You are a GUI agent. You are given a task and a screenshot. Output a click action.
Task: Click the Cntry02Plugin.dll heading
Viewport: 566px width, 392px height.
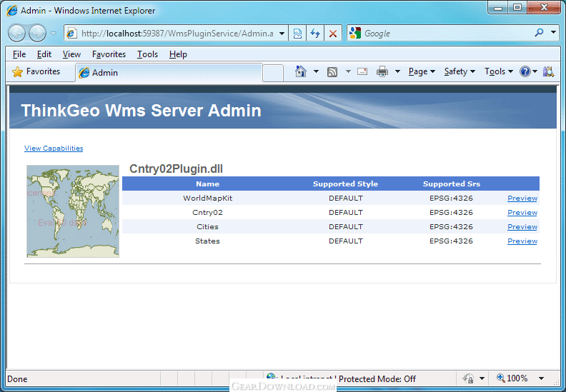point(176,169)
